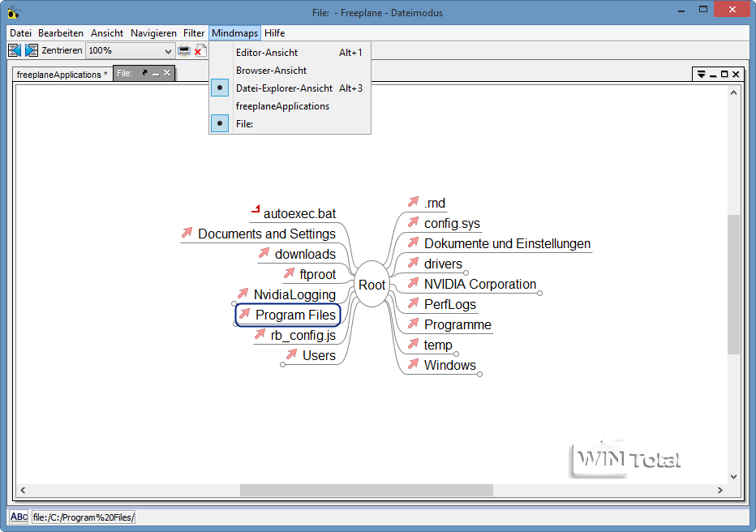
Task: Click the link arrow icon beside NvidiaLogging
Action: [x=243, y=294]
